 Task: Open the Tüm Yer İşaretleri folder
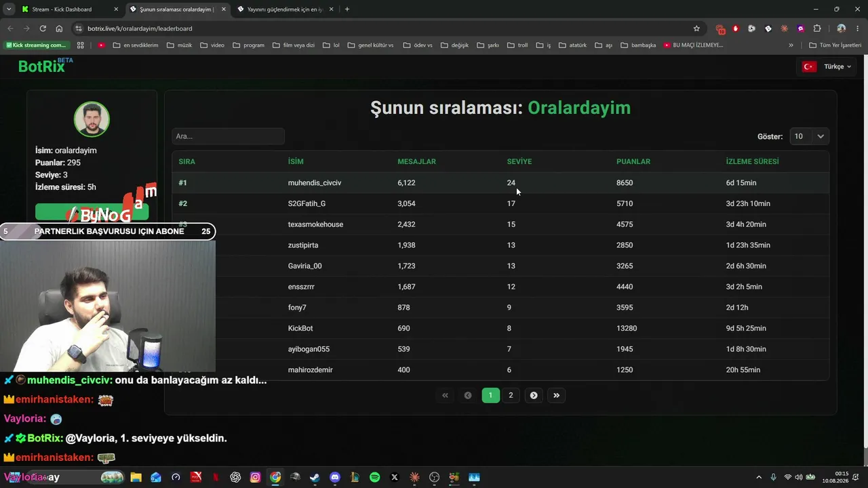pos(835,45)
